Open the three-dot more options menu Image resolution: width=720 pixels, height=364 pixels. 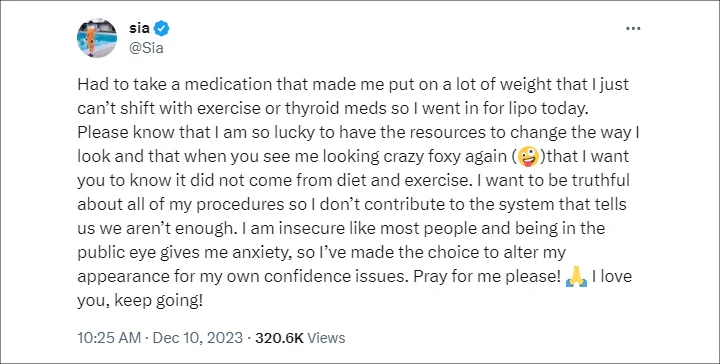(x=633, y=28)
